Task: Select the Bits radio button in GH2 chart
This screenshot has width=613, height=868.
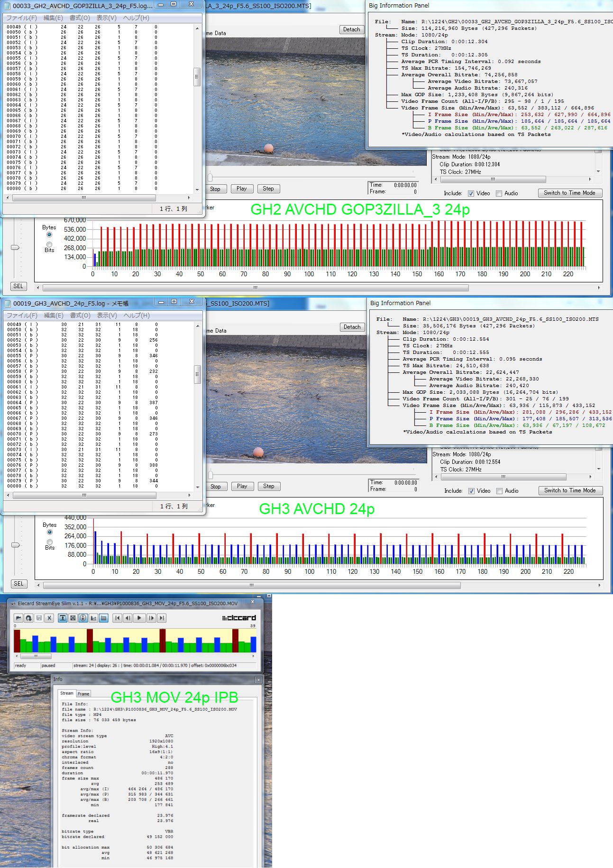Action: tap(49, 244)
